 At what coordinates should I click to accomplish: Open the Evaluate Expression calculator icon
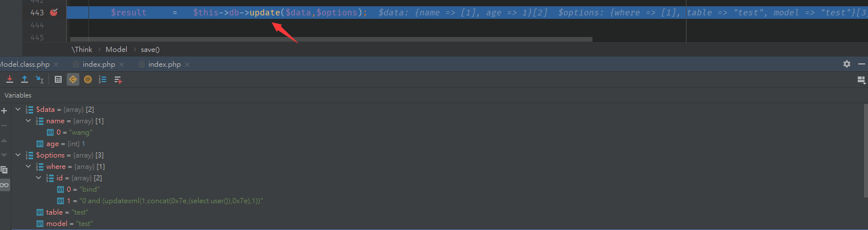click(x=58, y=80)
